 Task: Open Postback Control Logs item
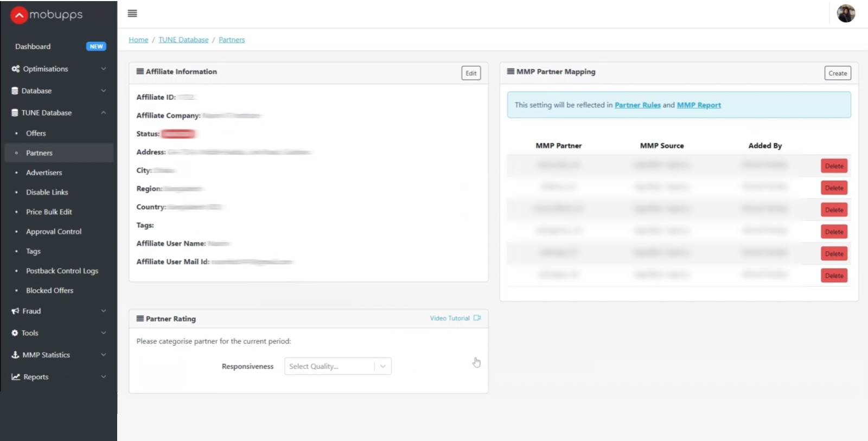[62, 271]
